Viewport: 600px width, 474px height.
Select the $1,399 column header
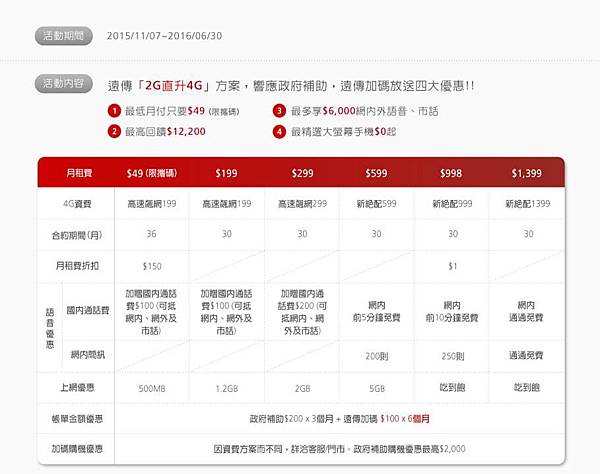click(527, 173)
